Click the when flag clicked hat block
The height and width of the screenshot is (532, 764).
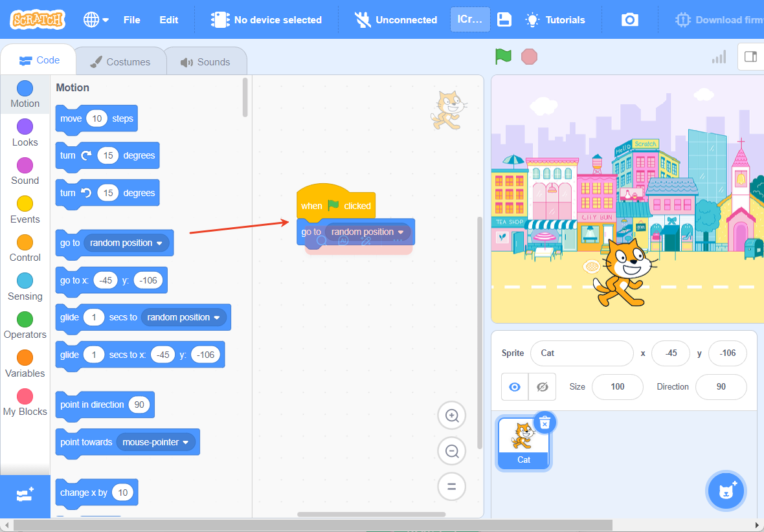coord(336,201)
